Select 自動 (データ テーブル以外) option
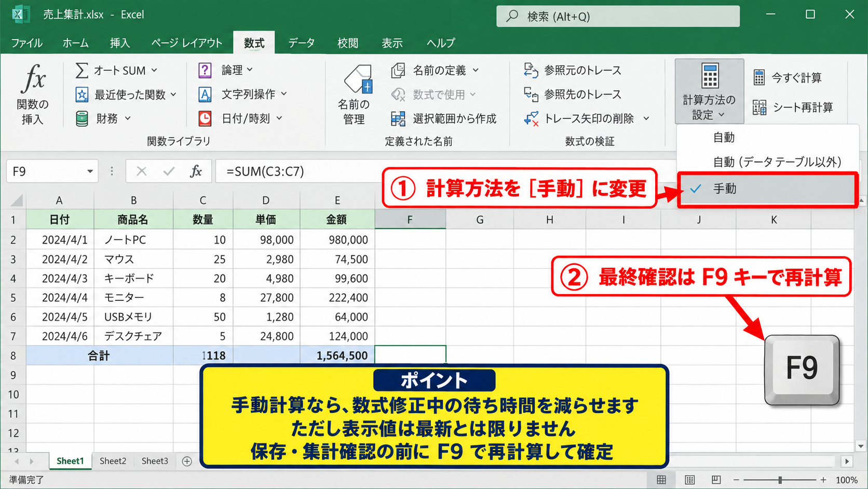 tap(767, 162)
